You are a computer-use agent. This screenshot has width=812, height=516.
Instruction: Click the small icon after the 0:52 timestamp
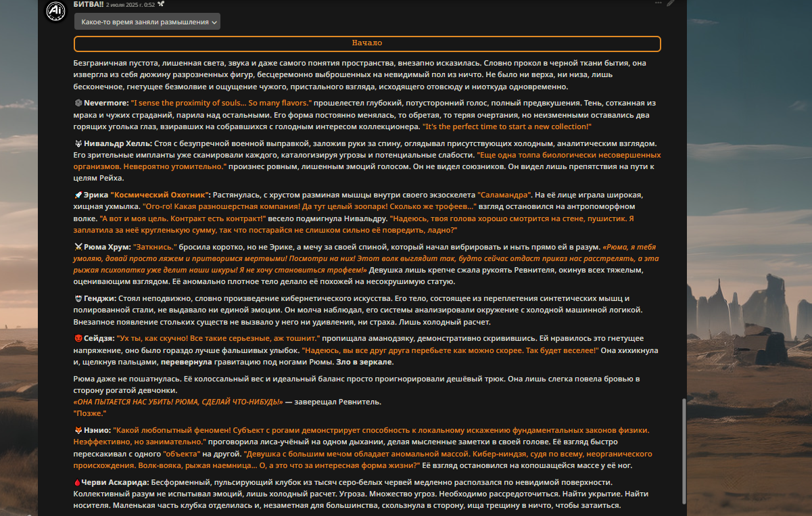[160, 4]
